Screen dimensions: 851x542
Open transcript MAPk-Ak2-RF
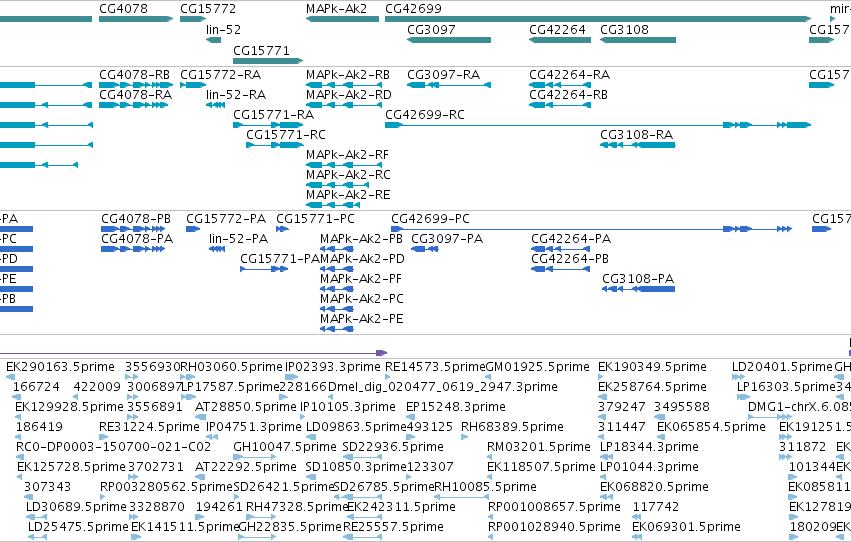pyautogui.click(x=347, y=155)
